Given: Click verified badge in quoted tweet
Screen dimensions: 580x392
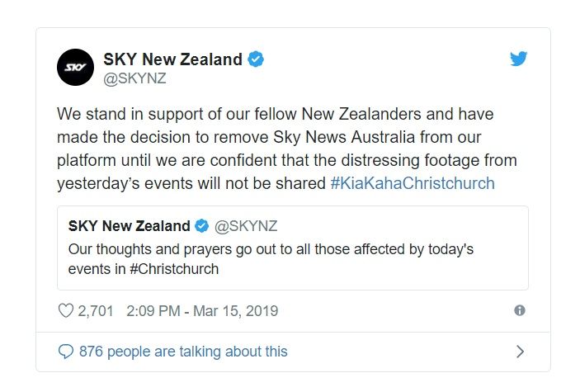Looking at the screenshot, I should point(202,225).
